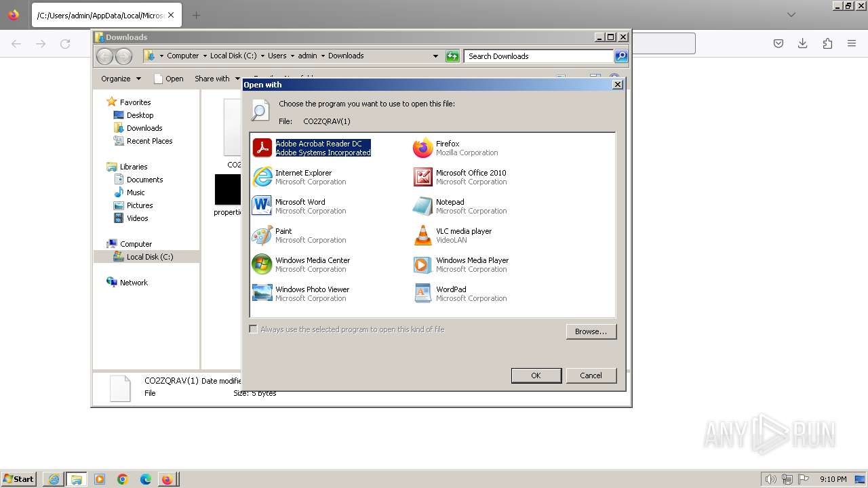The height and width of the screenshot is (488, 868).
Task: Toggle Always use the selected program checkbox
Action: click(254, 329)
